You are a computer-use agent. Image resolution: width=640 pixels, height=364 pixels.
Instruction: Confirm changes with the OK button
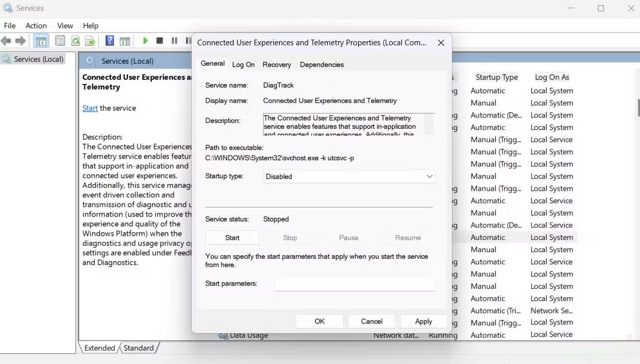coord(319,321)
